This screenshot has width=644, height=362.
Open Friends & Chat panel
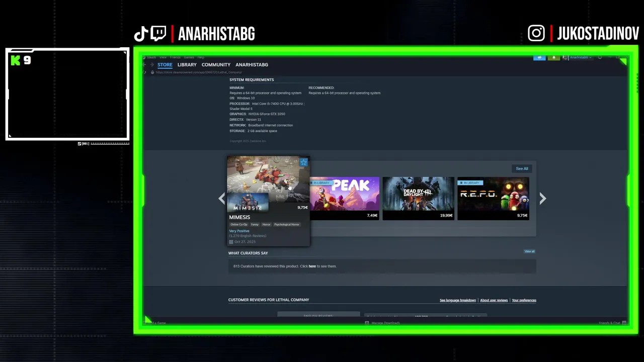(612, 323)
